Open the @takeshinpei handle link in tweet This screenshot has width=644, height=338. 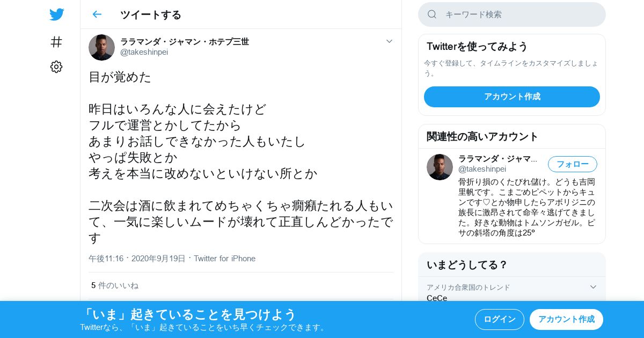(x=144, y=52)
